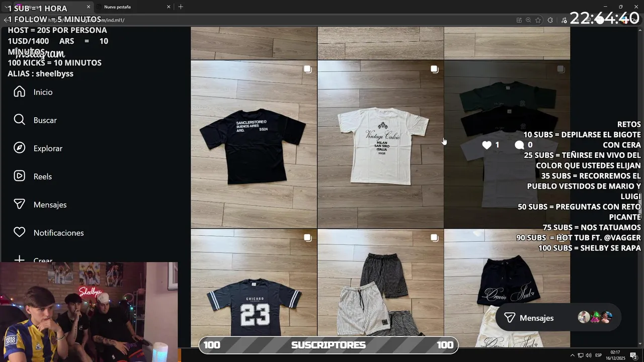Close the first browser tab
Viewport: 644px width, 362px height.
[x=89, y=7]
